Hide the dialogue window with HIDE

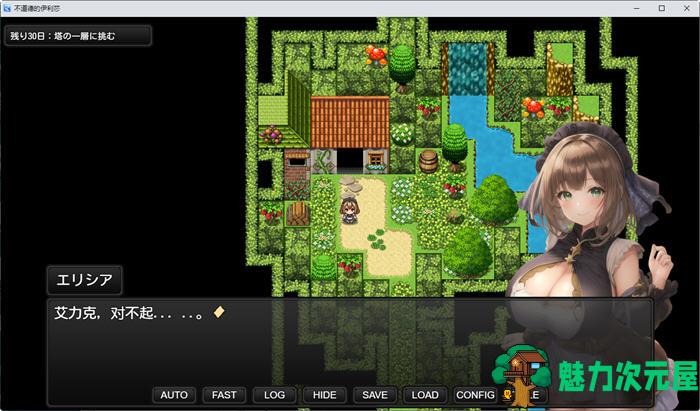[x=325, y=395]
